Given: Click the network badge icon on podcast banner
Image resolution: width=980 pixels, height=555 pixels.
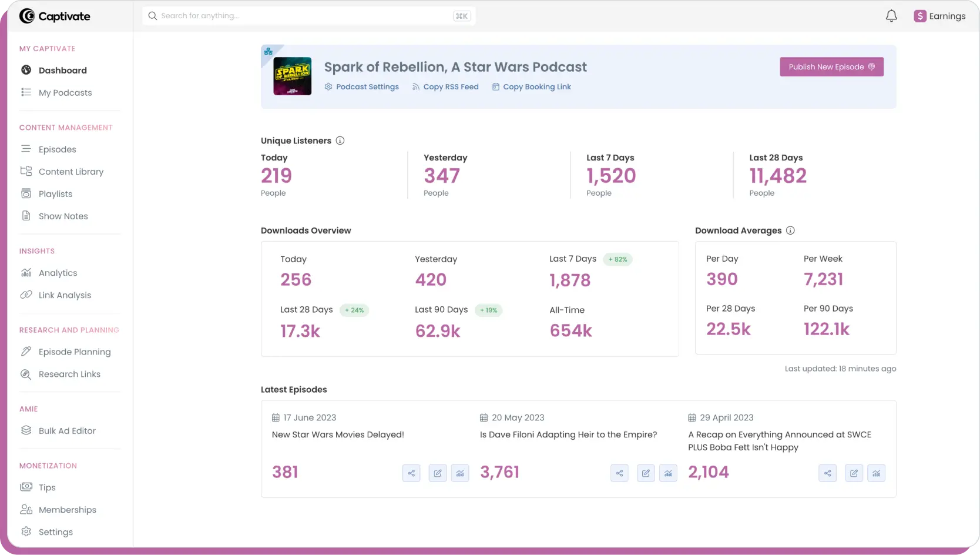Looking at the screenshot, I should pyautogui.click(x=269, y=52).
